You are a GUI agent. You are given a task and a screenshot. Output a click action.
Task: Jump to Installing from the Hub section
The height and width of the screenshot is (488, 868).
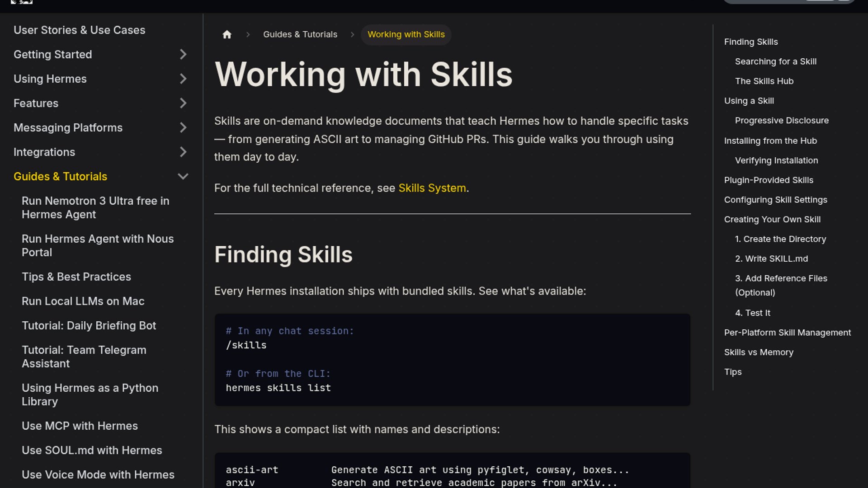click(x=770, y=141)
